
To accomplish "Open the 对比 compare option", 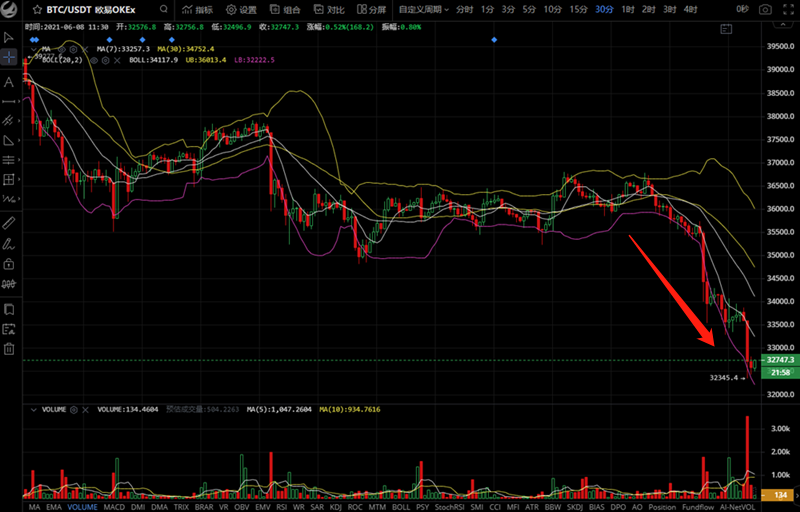I will tap(329, 9).
